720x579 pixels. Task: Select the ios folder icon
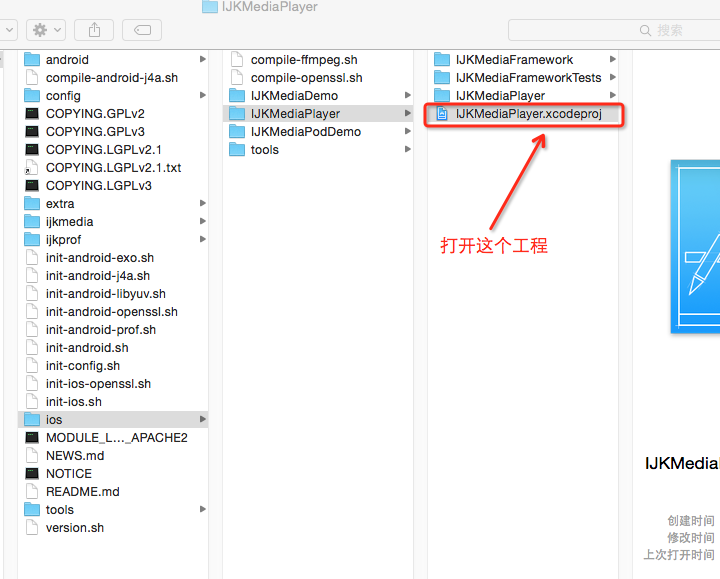coord(32,419)
